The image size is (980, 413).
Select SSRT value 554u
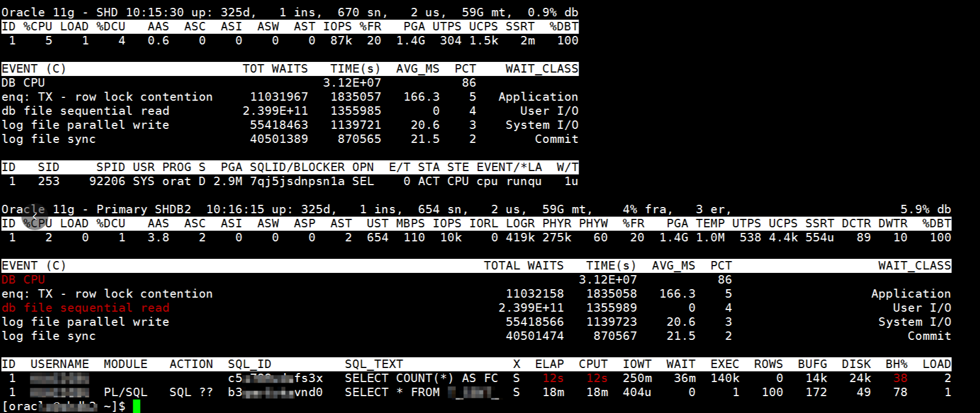click(x=820, y=237)
